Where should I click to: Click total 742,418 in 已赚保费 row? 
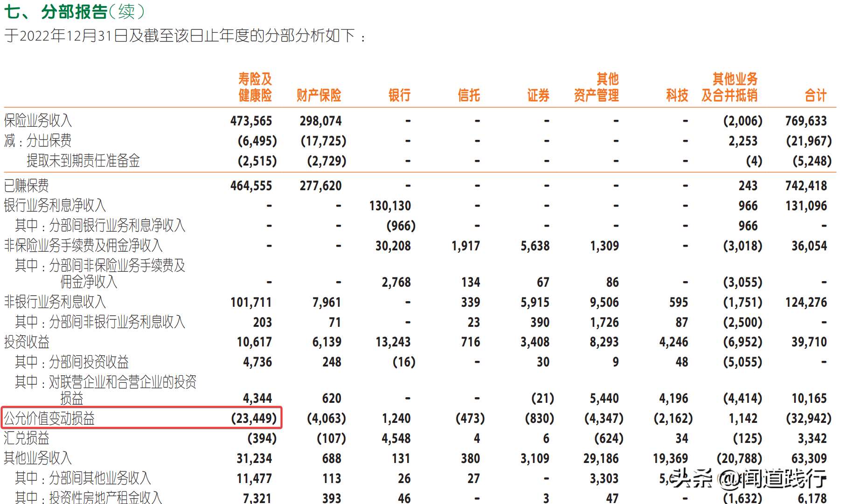tap(806, 186)
